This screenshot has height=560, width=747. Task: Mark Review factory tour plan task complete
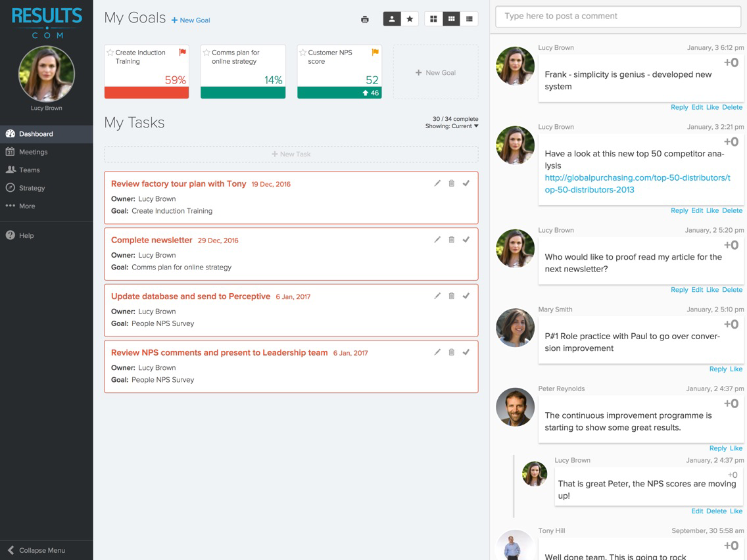click(x=466, y=183)
